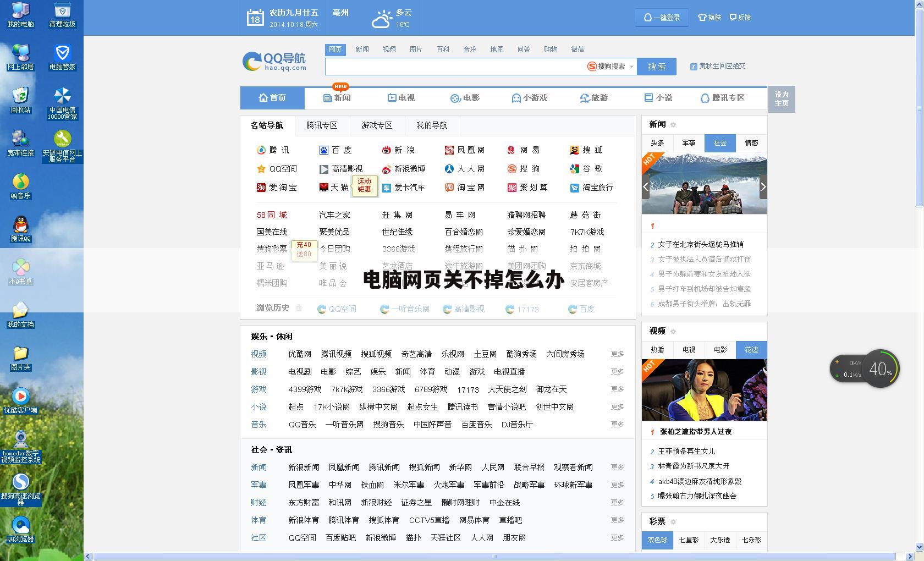Expand 更多 for 游戏 row

(x=617, y=389)
